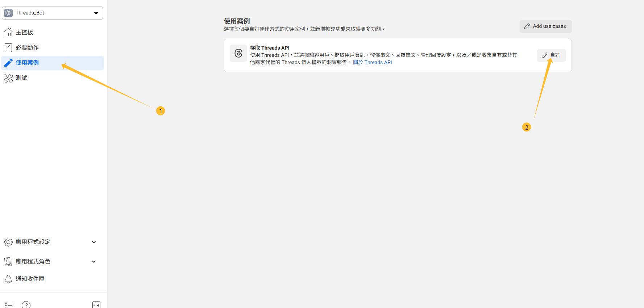Open the 測試 tools icon

tap(8, 78)
